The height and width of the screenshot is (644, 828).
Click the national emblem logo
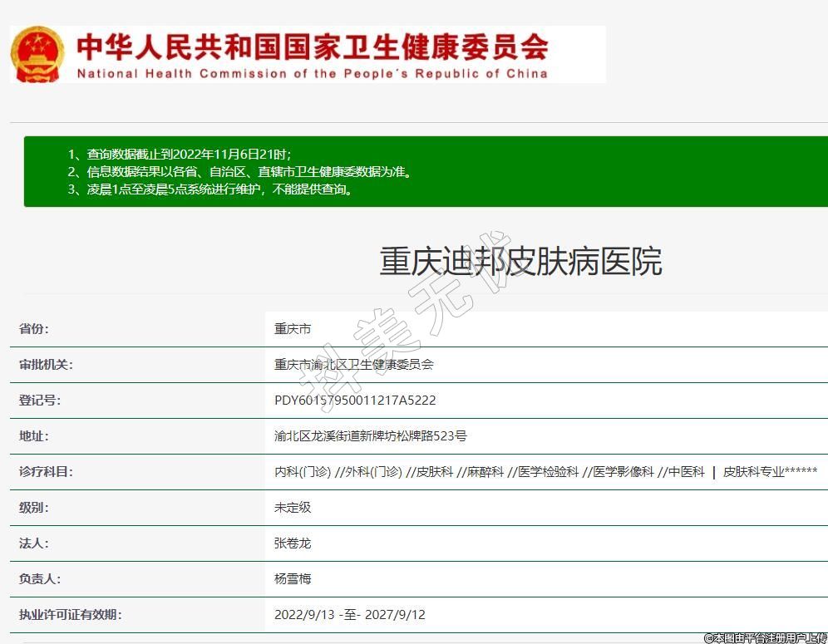(x=37, y=54)
